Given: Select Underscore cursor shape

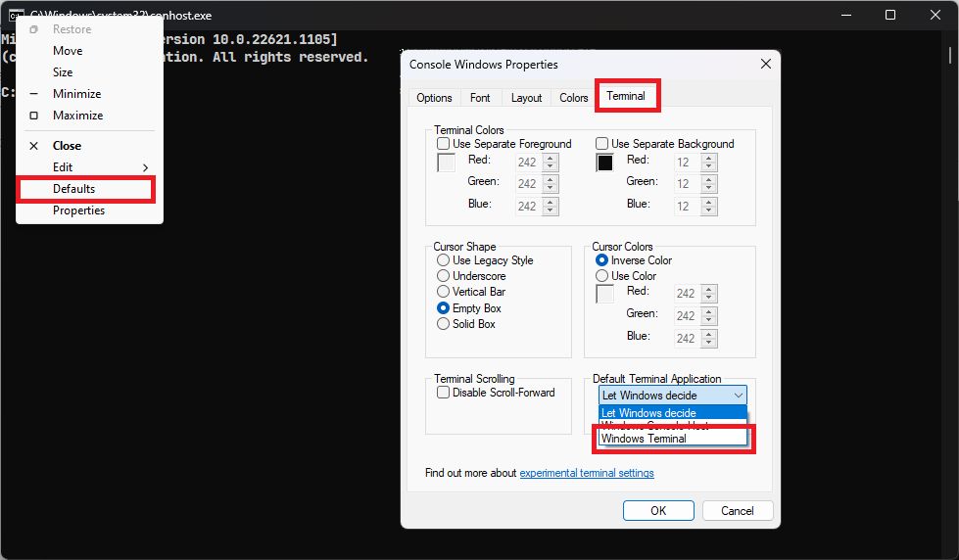Looking at the screenshot, I should (444, 276).
